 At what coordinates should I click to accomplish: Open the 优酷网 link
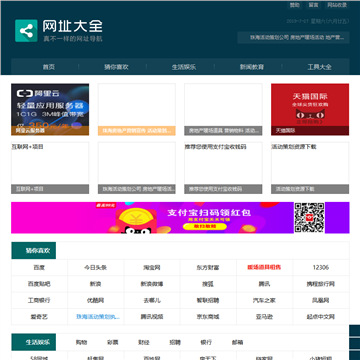coord(95,300)
